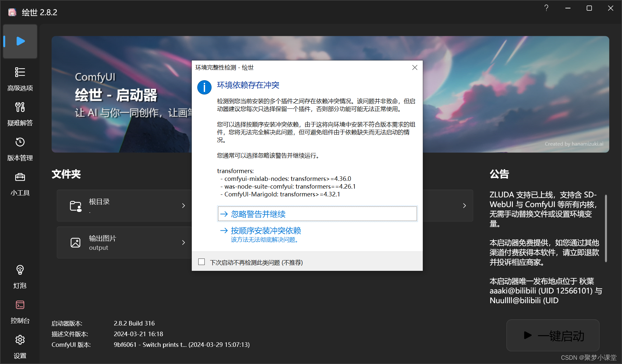Close the environment integrity check dialog

point(415,68)
